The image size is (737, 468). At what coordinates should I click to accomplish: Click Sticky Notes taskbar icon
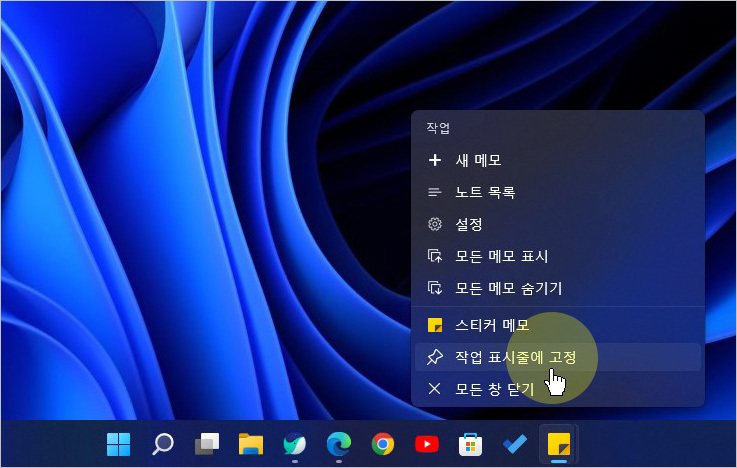coord(559,444)
